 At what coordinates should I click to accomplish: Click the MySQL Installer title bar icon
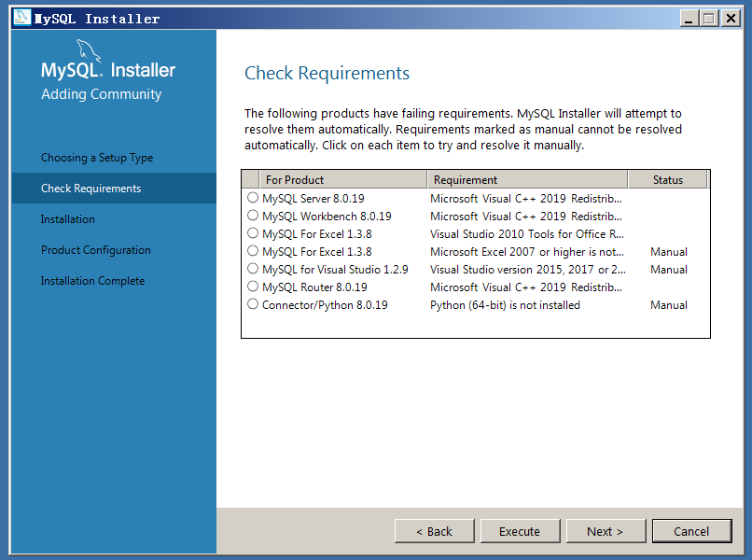(22, 19)
